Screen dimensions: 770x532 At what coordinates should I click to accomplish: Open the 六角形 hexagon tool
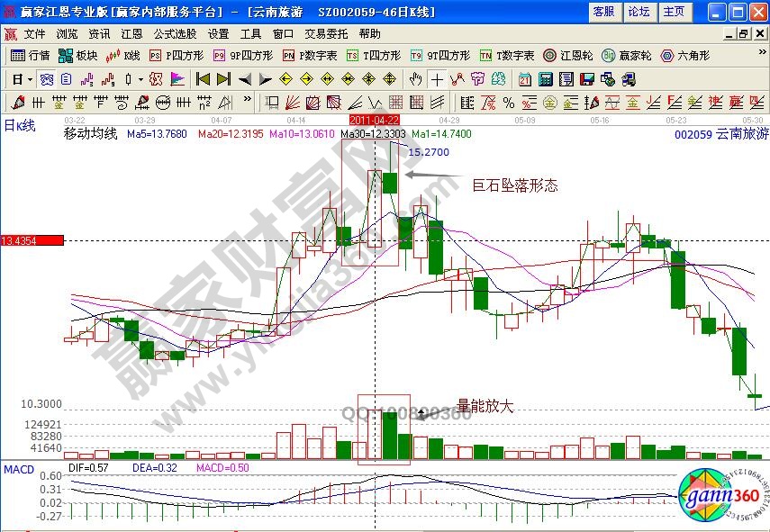(685, 56)
